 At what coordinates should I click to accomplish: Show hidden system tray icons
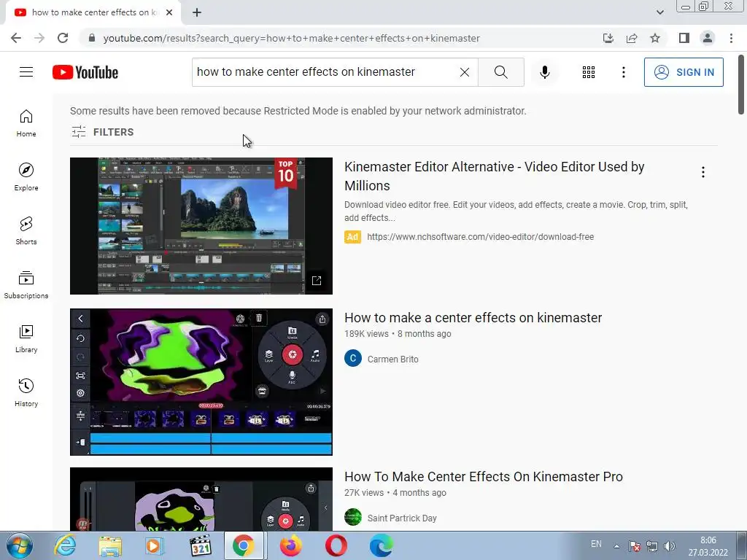point(616,546)
